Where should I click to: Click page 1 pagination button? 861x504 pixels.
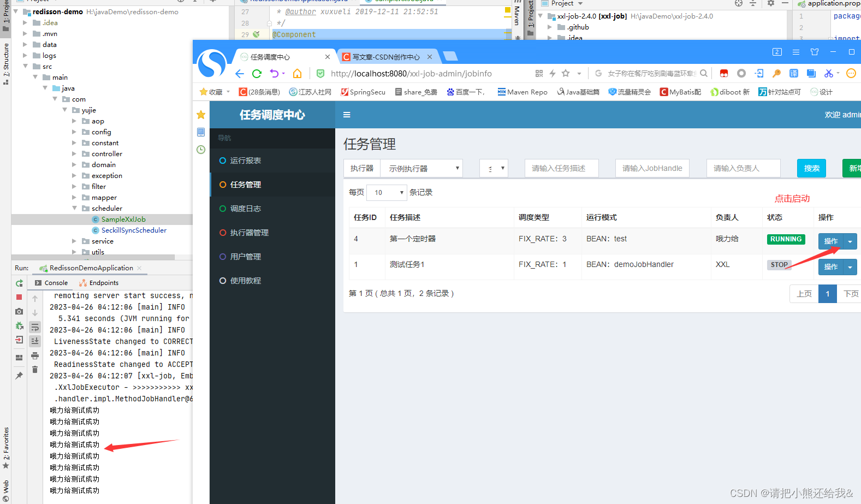pyautogui.click(x=828, y=294)
